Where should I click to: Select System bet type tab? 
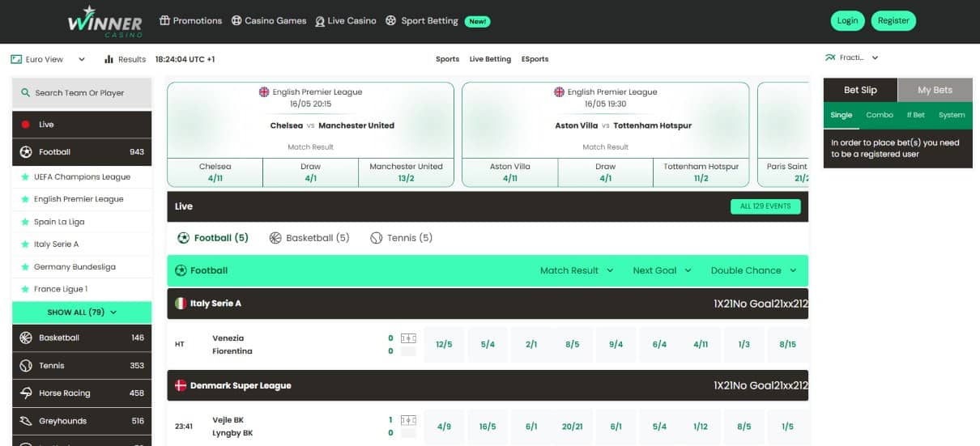(952, 115)
